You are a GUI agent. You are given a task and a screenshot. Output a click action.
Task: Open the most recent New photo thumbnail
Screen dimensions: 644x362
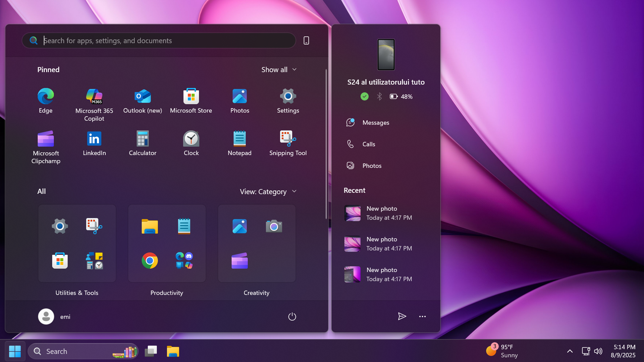(x=352, y=213)
